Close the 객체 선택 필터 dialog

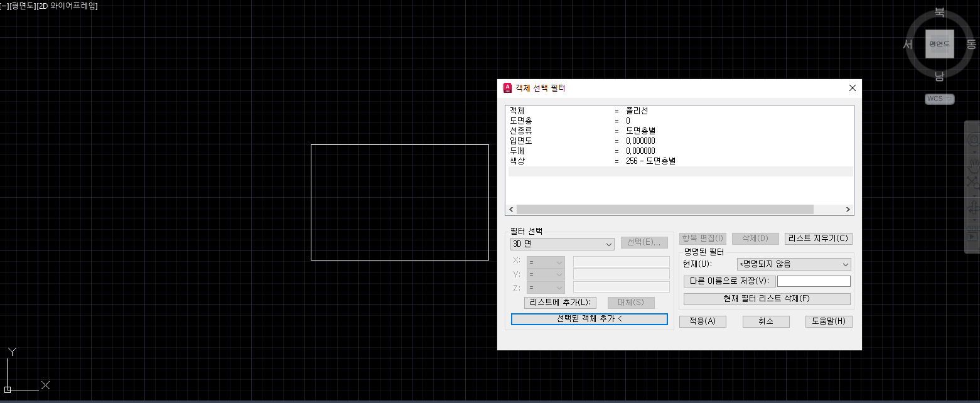[852, 88]
